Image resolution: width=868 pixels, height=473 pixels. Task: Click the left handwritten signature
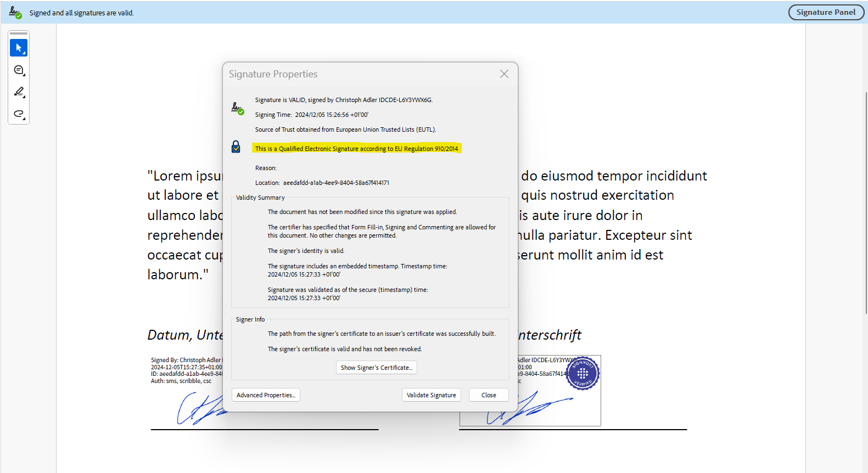click(x=200, y=409)
